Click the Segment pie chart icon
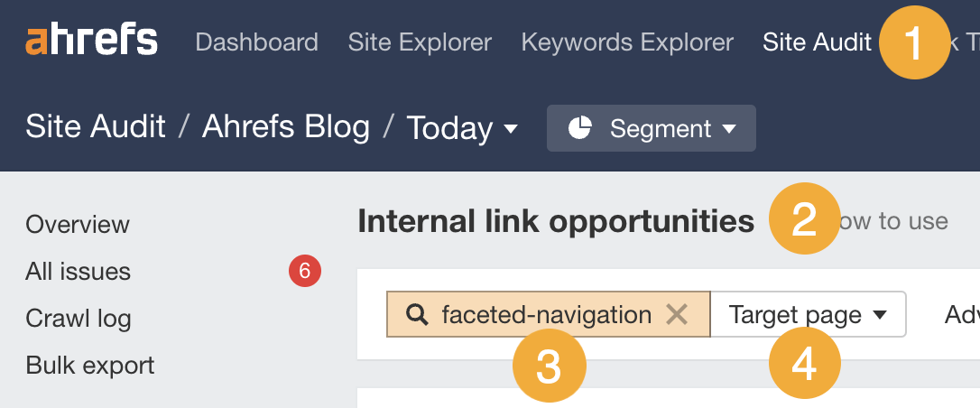Screen dimensions: 980x408 pyautogui.click(x=579, y=129)
